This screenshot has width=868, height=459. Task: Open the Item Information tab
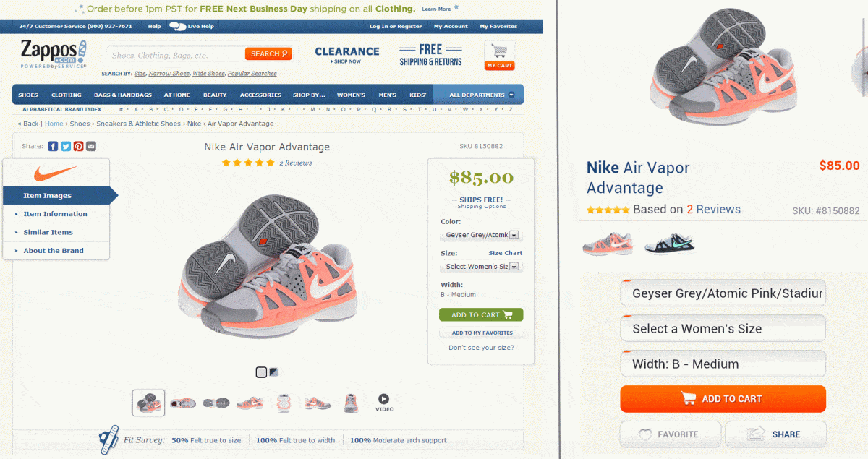click(55, 214)
